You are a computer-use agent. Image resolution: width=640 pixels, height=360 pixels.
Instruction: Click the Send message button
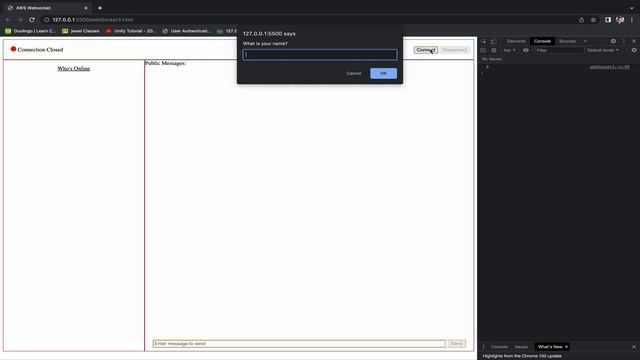click(x=456, y=344)
